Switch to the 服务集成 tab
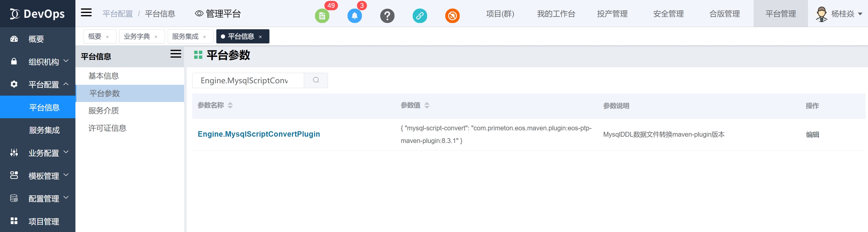 click(190, 37)
